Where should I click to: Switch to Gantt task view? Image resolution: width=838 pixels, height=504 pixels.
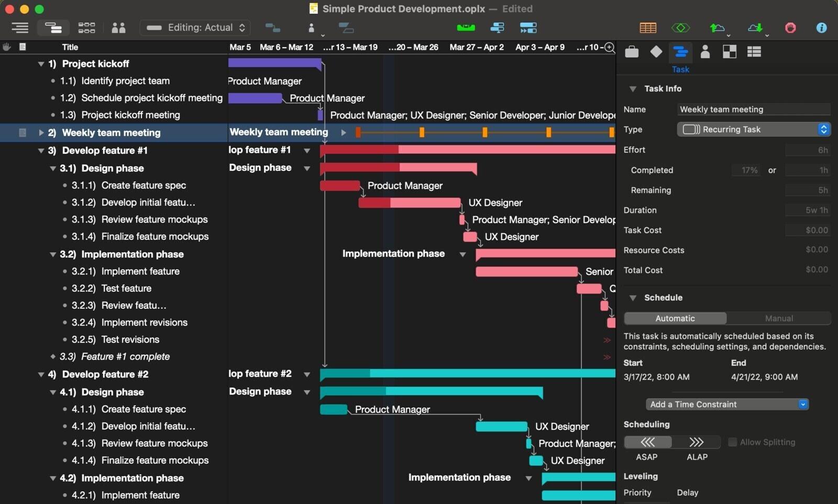pyautogui.click(x=53, y=28)
